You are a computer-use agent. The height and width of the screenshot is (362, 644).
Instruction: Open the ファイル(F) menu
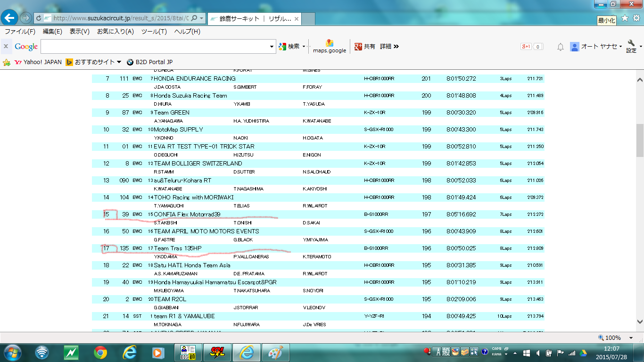click(x=20, y=32)
